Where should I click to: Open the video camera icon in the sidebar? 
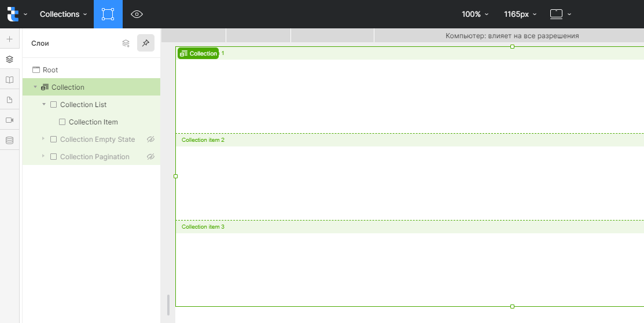[x=10, y=120]
